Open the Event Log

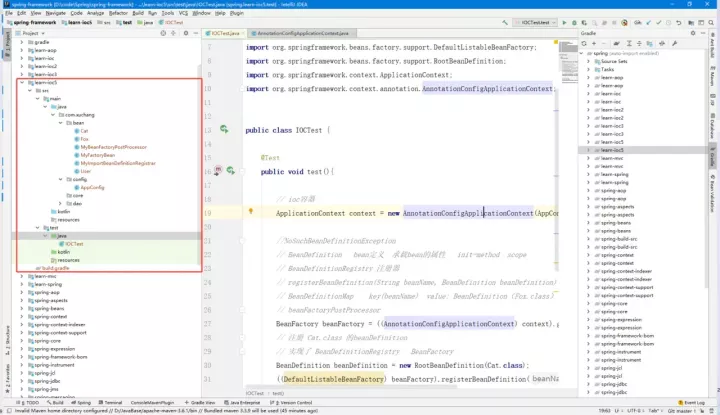click(691, 403)
